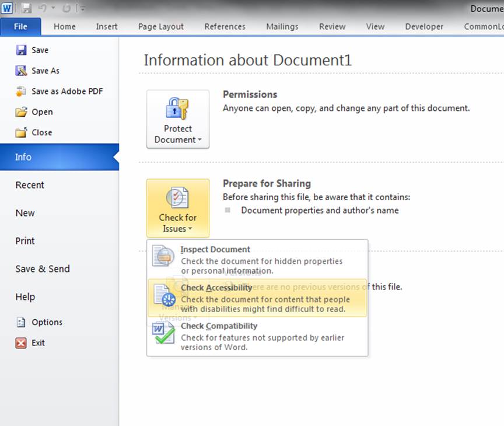Click the Check Accessibility icon
The height and width of the screenshot is (426, 504).
tap(164, 295)
